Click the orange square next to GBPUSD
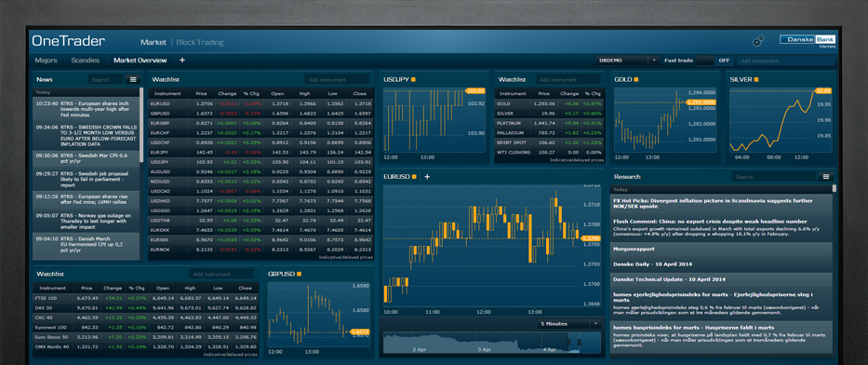 299,274
